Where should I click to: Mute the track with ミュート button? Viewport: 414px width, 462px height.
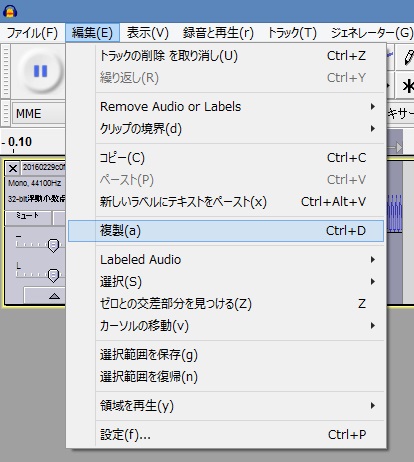click(x=28, y=217)
